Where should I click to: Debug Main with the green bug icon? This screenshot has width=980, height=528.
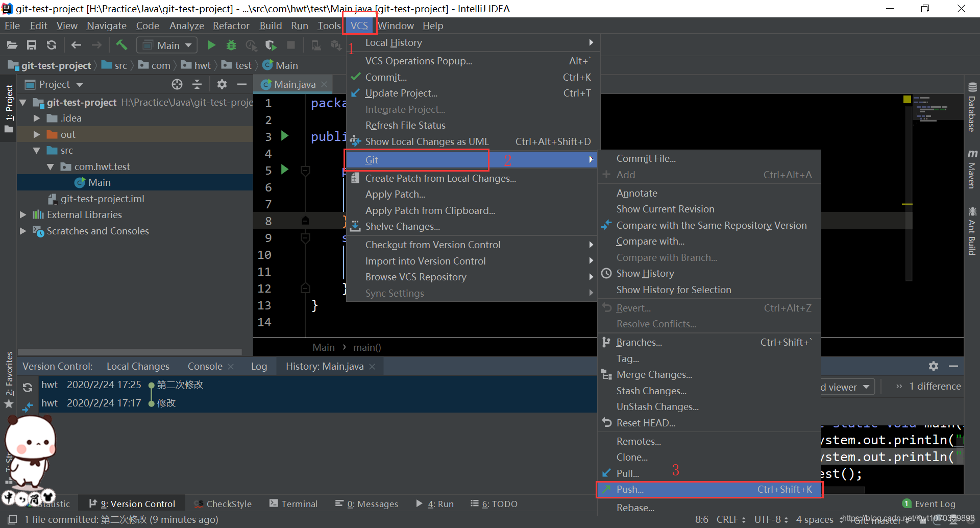click(231, 45)
